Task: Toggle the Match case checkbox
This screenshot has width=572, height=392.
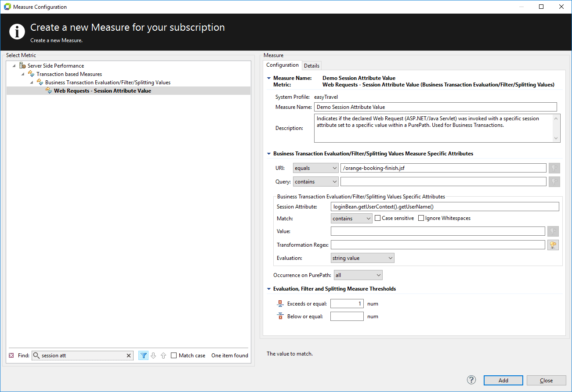Action: [x=174, y=356]
